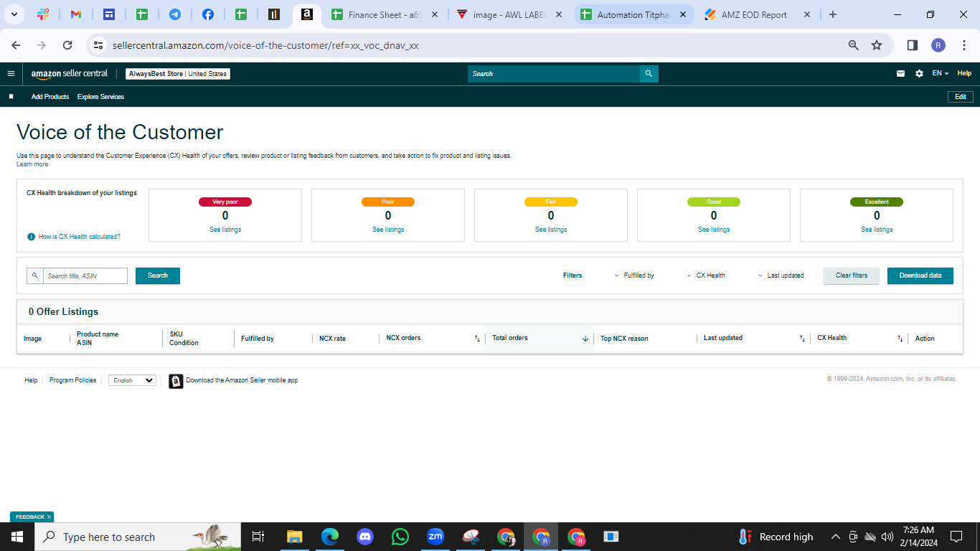Open Chrome's three-dot menu
Screen dimensions: 980x551
tap(964, 45)
